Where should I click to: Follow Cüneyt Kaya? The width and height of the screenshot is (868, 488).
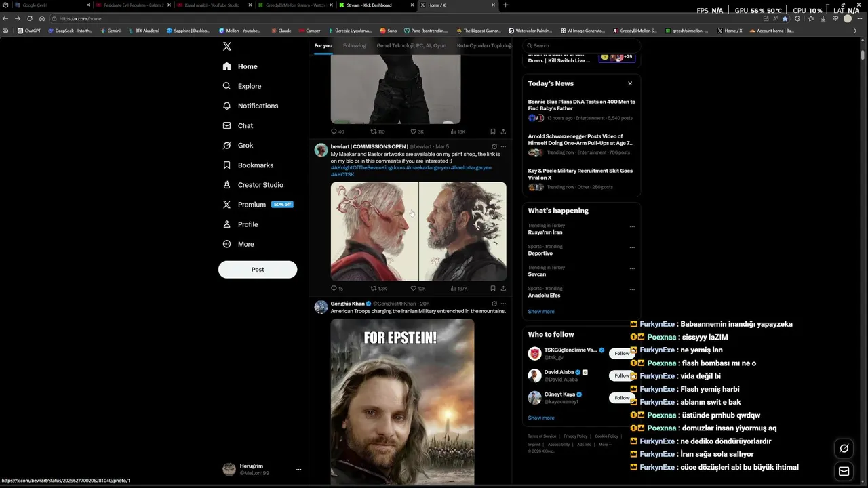[622, 398]
